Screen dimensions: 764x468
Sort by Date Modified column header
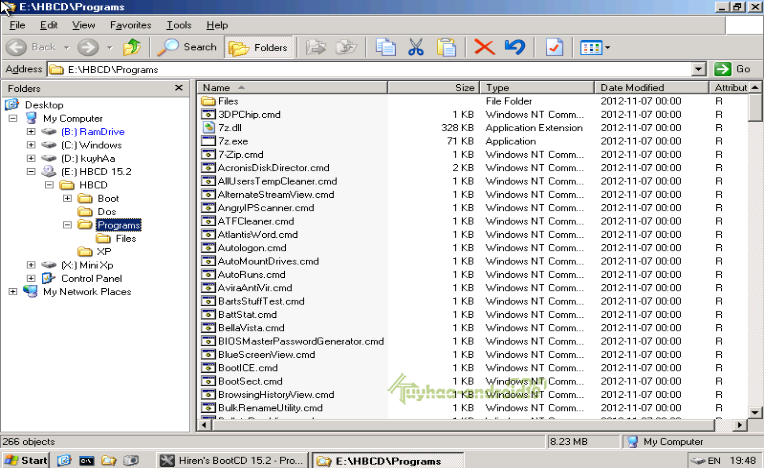click(x=651, y=88)
